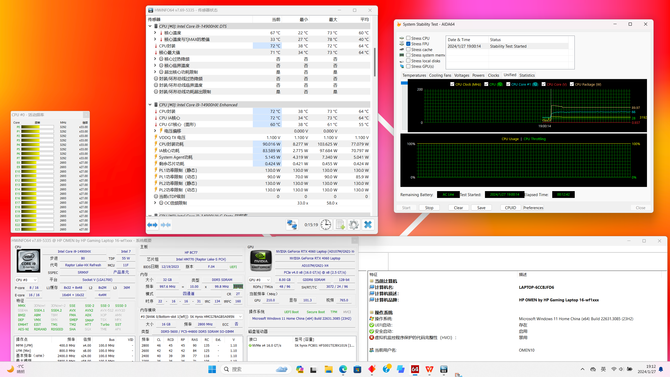
Task: Click the HWiNFO sensor window vertical scrollbar
Action: point(375,62)
